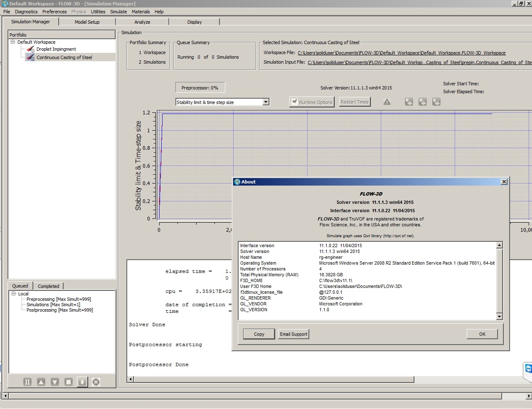Viewport: 532px width, 409px height.
Task: Collapse the Default Workspace tree node
Action: click(13, 42)
